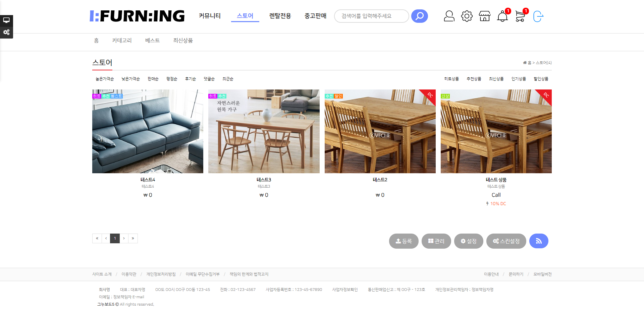This screenshot has width=644, height=315.
Task: Open the user profile icon
Action: point(449,16)
